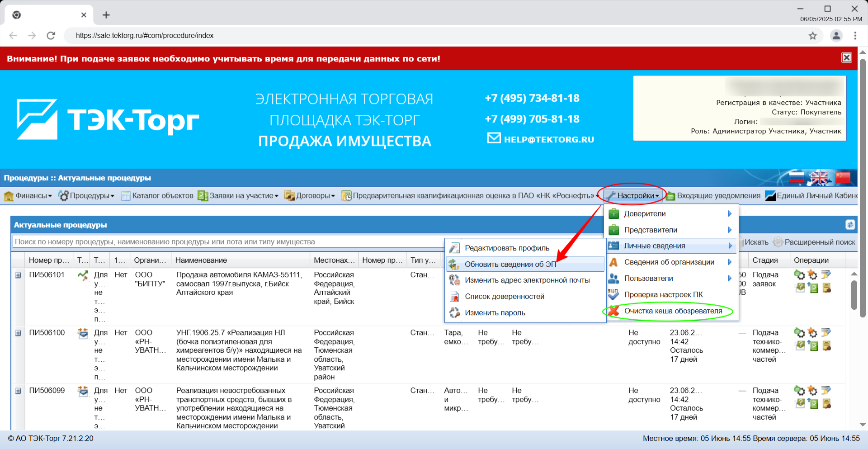
Task: Open the Личные сведения submenu
Action: pos(671,246)
